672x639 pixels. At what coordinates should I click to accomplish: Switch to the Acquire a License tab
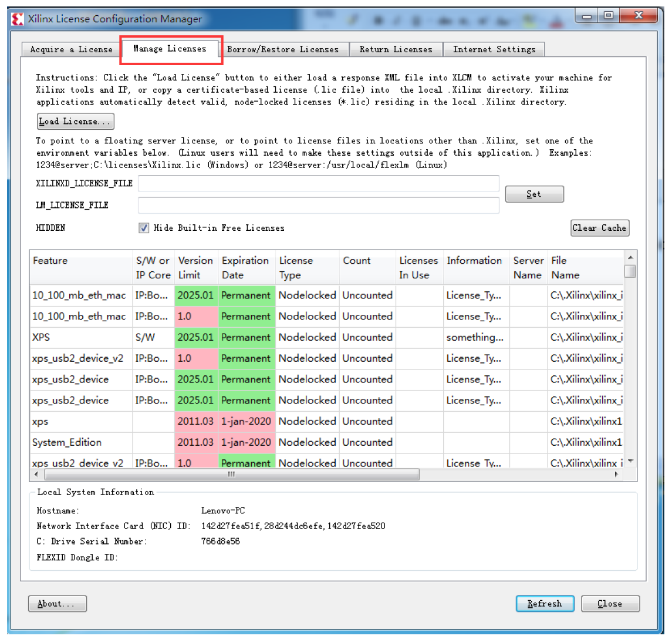(x=70, y=50)
